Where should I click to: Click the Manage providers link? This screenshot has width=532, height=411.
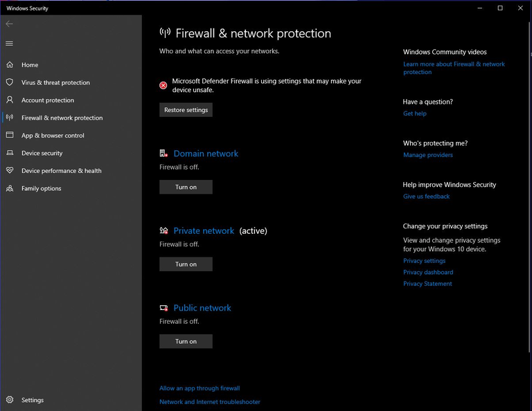coord(428,155)
